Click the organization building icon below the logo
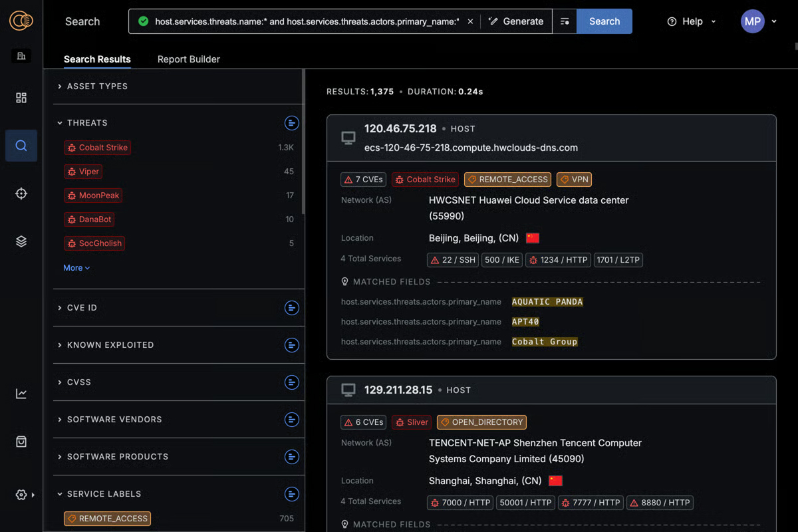 [21, 55]
